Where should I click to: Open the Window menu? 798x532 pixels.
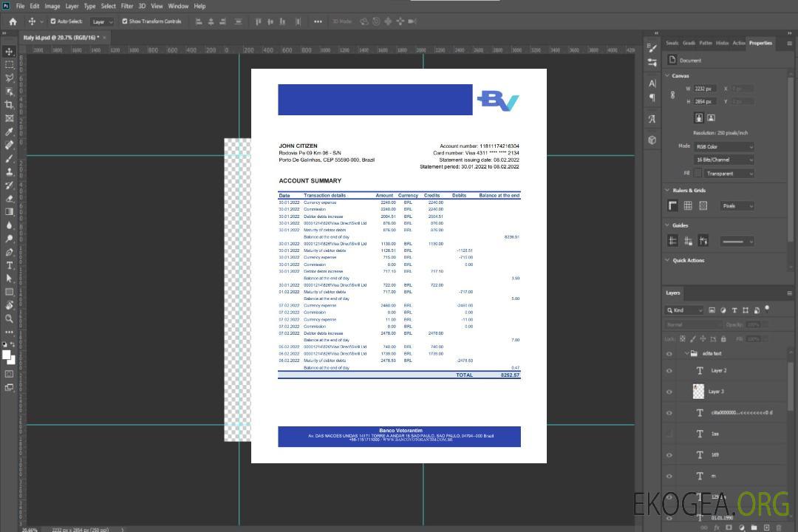coord(178,6)
